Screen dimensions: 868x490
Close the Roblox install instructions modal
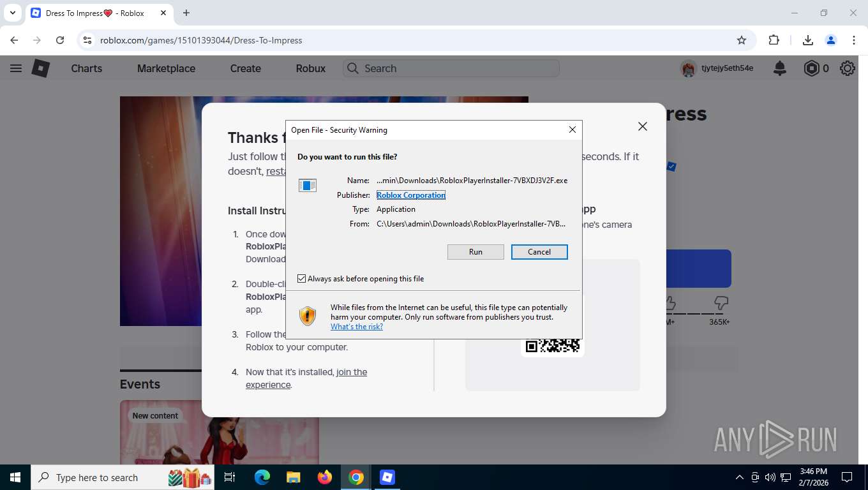point(643,126)
